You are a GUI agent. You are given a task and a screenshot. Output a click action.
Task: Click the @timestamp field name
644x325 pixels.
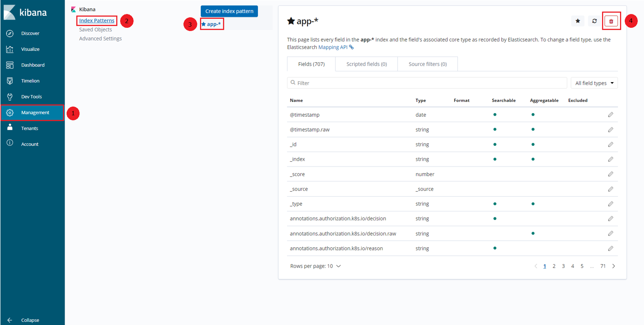click(305, 115)
